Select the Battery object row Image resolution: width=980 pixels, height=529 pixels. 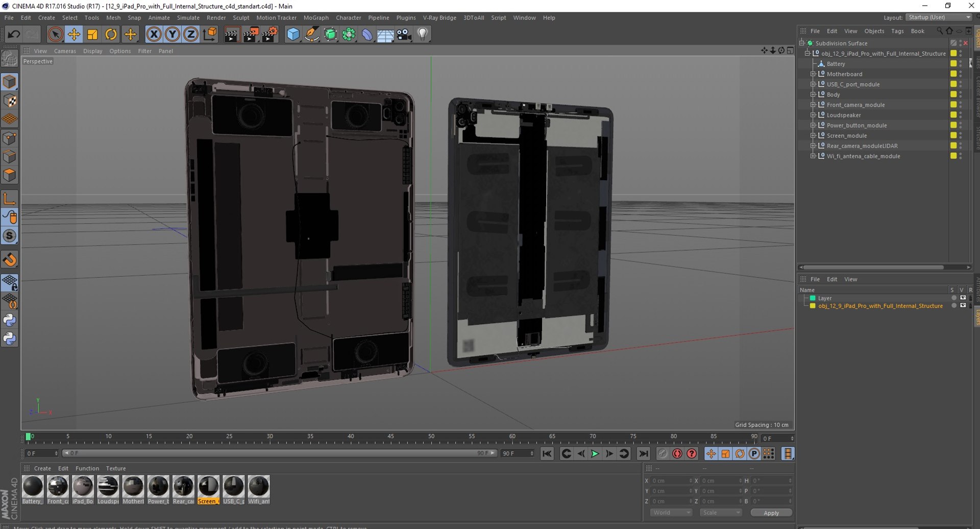click(836, 64)
